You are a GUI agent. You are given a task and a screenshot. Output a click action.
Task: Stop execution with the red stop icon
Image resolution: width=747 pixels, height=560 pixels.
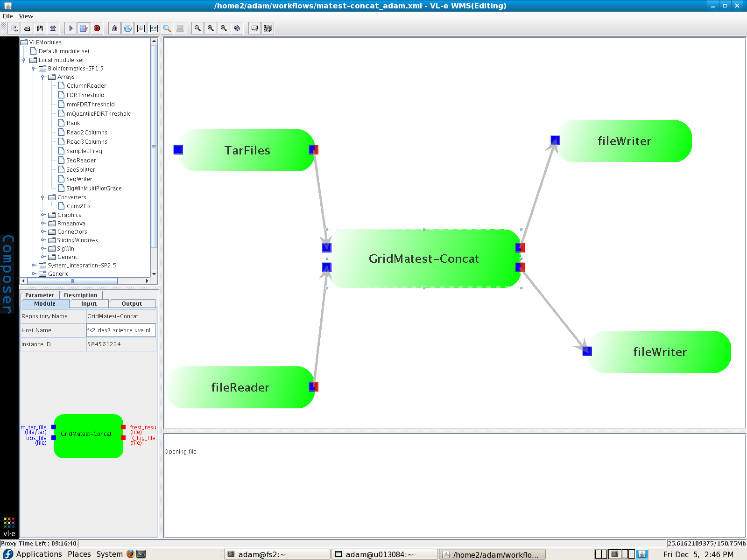pos(97,28)
